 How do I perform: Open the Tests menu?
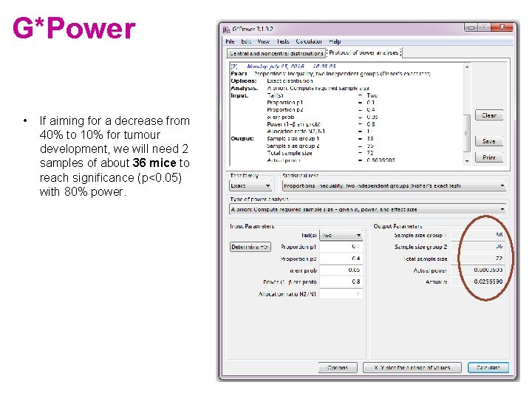pos(283,41)
